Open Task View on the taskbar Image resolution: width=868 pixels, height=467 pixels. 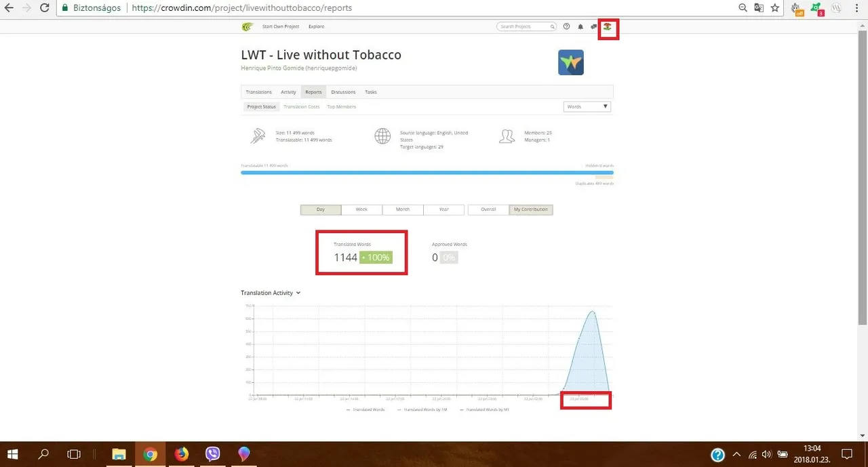coord(74,454)
